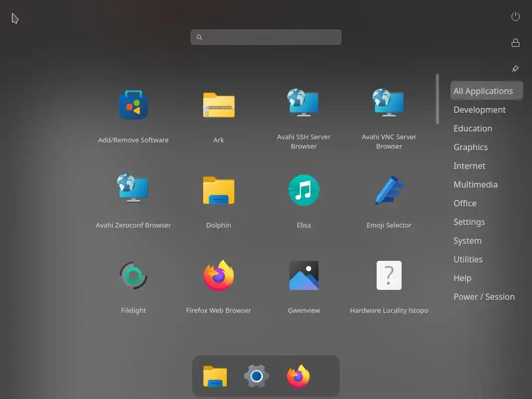The image size is (532, 399).
Task: Click the search magnifier icon
Action: (199, 37)
